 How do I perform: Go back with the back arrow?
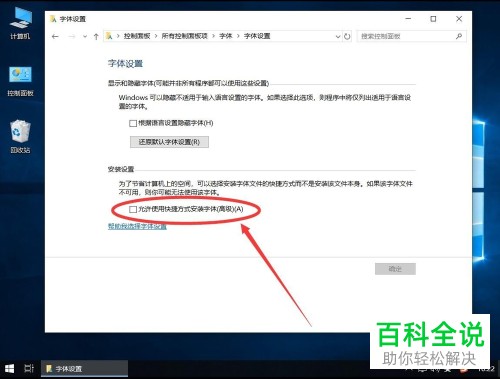click(x=55, y=36)
